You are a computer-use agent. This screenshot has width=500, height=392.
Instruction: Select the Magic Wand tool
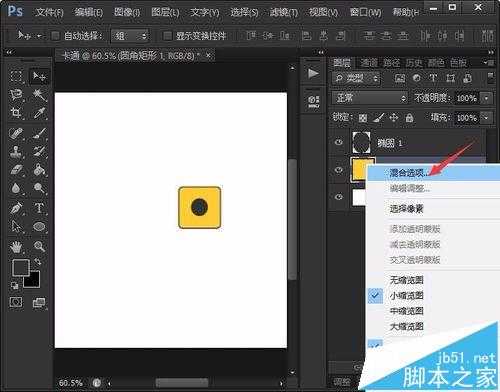coord(39,95)
